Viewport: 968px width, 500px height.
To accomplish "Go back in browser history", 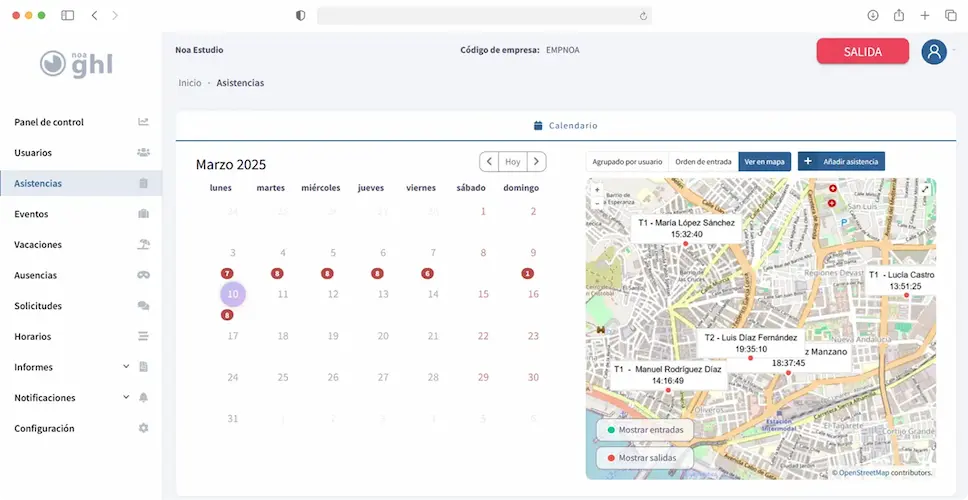I will point(94,15).
